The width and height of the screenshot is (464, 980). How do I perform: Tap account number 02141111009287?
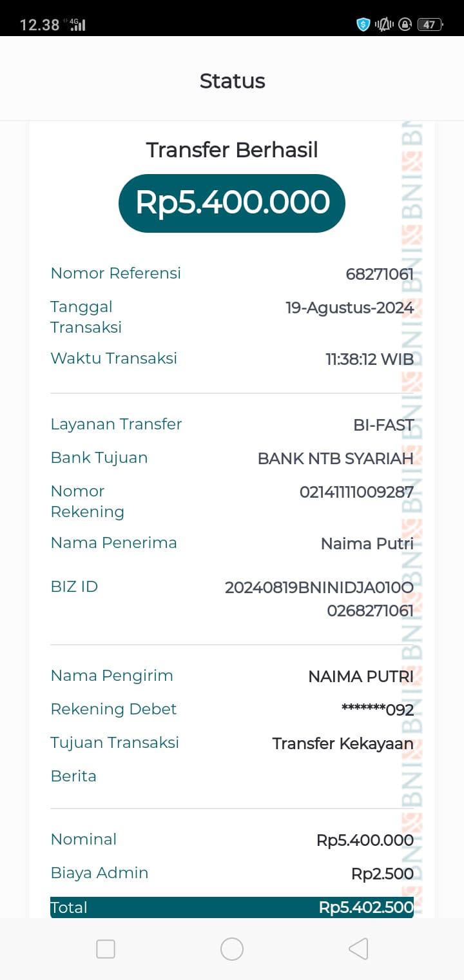coord(356,493)
